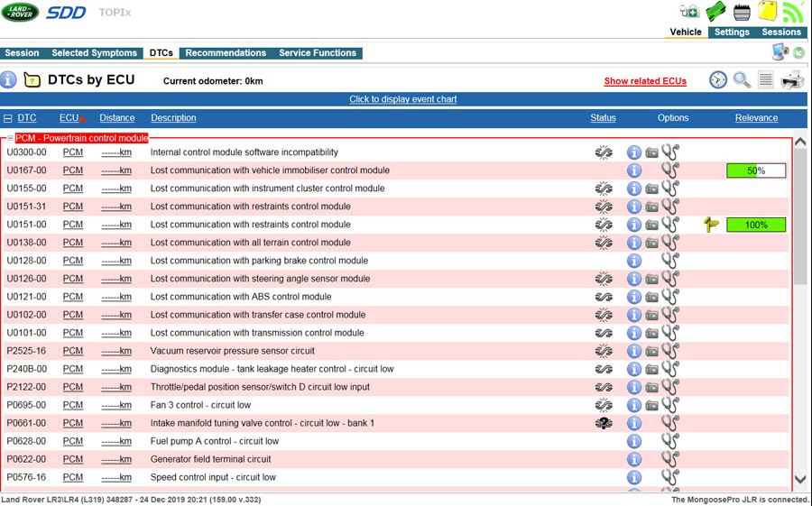Select the Vehicle top tab
Viewport: 812px width, 506px height.
click(686, 32)
